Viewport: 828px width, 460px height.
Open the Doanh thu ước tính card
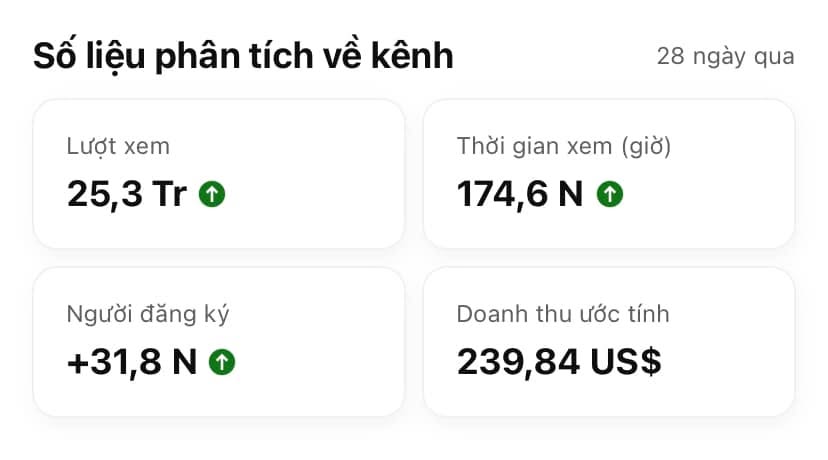[609, 342]
